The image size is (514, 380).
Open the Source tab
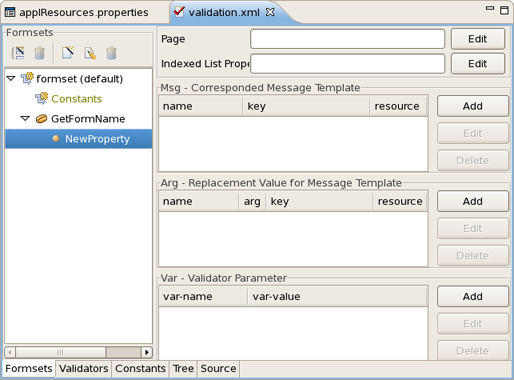(x=218, y=368)
